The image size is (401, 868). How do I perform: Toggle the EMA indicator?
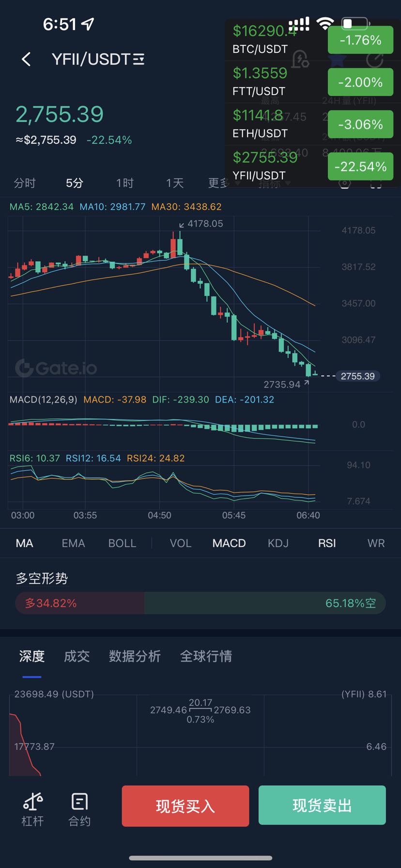[73, 543]
